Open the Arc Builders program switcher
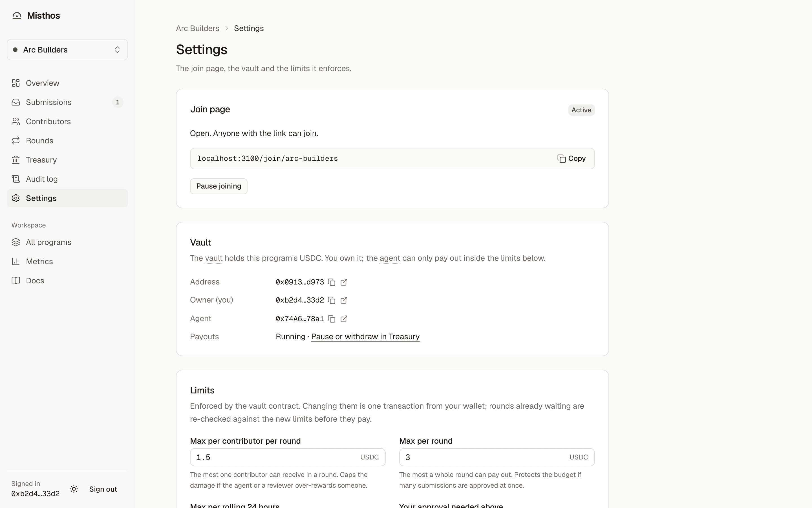 coord(67,50)
